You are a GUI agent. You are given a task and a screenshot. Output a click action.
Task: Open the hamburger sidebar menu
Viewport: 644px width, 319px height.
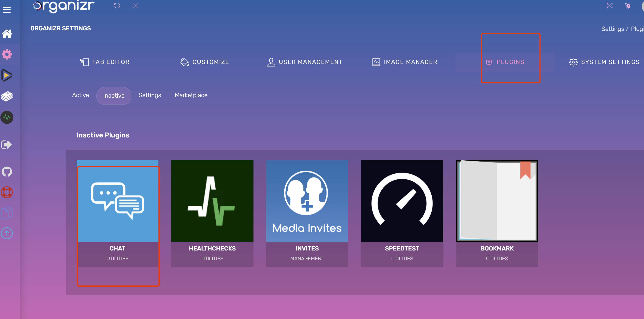click(x=7, y=10)
